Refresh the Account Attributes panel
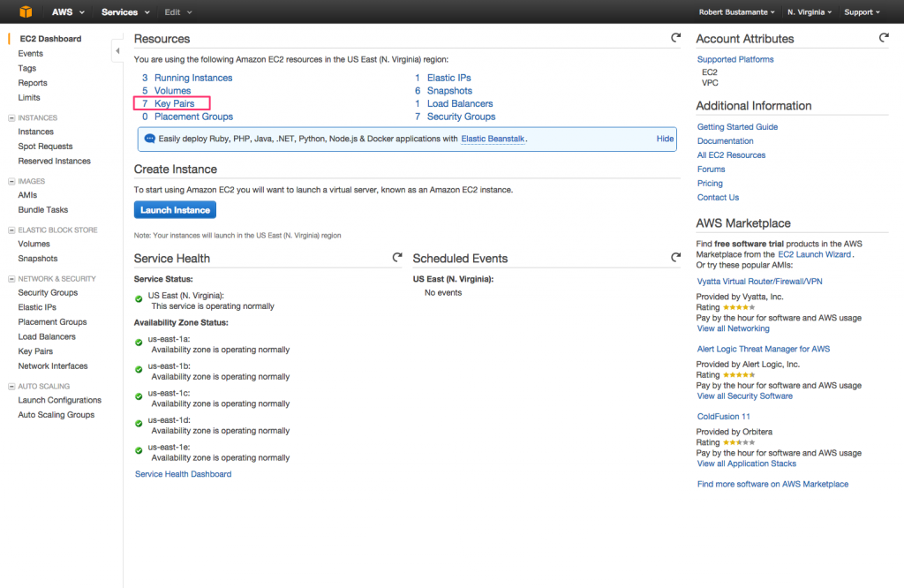 pyautogui.click(x=884, y=37)
